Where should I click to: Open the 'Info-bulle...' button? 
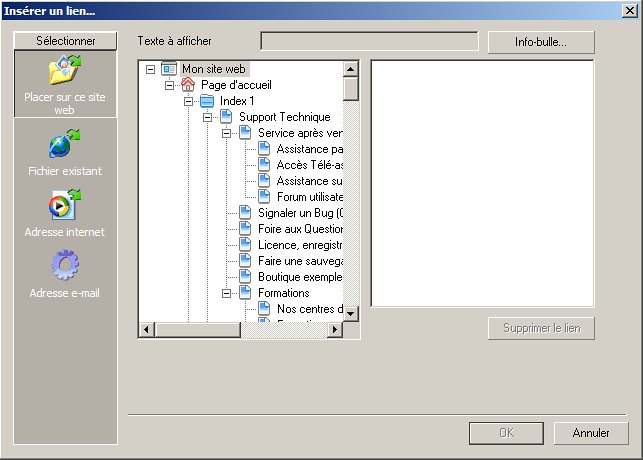point(541,42)
